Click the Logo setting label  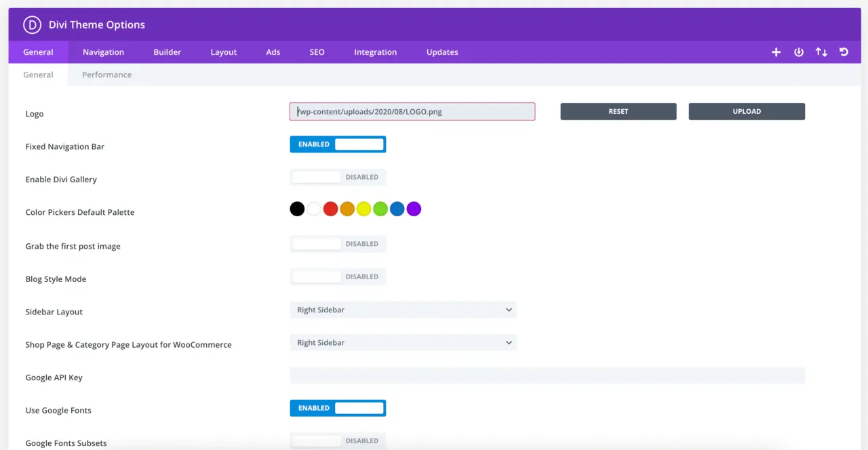point(35,114)
